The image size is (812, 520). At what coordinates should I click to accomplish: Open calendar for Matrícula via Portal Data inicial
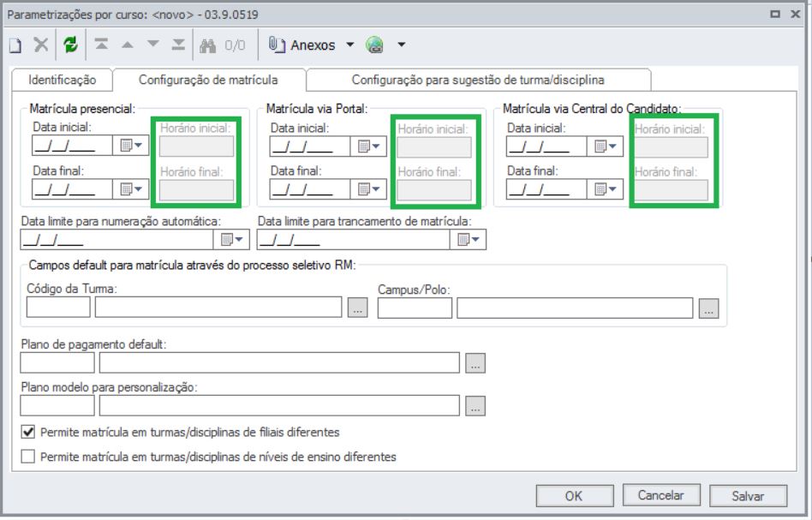368,146
